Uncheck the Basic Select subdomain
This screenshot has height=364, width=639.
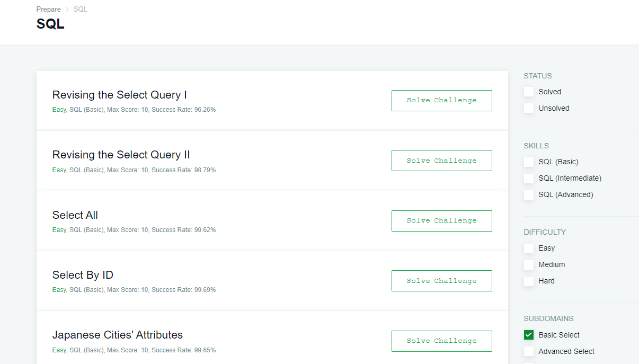(529, 335)
